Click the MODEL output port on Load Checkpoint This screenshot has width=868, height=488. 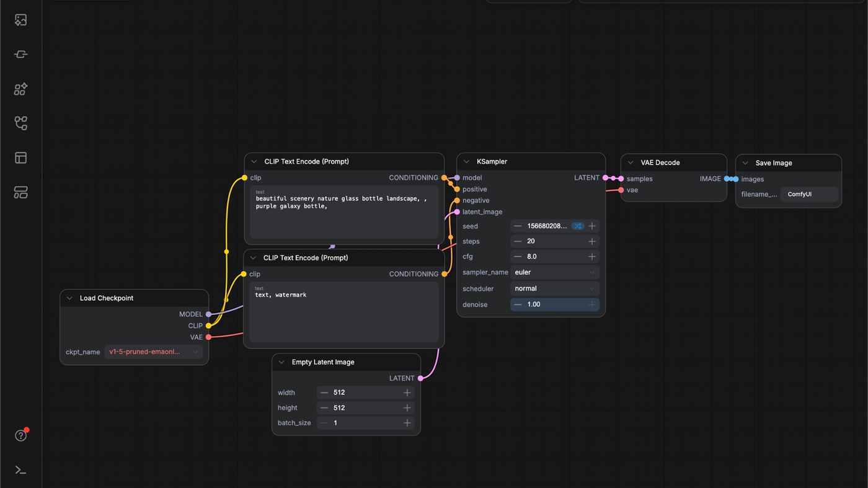click(209, 314)
